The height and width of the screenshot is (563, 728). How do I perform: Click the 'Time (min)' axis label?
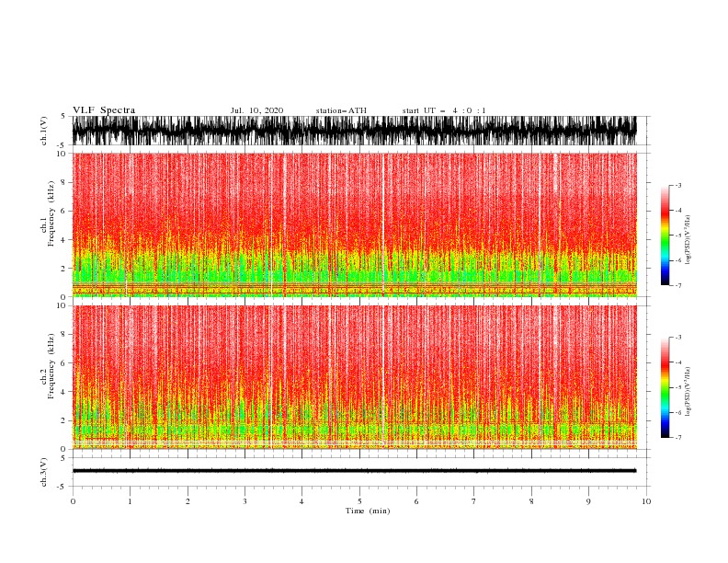point(368,511)
